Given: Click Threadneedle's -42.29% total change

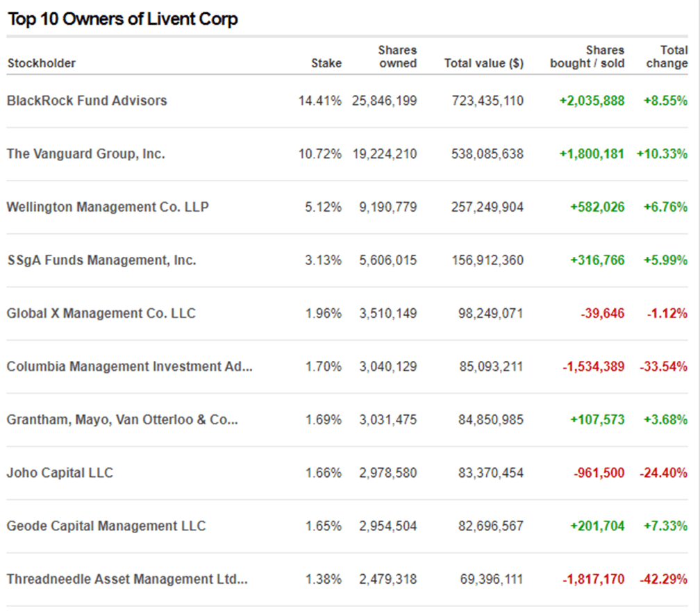Looking at the screenshot, I should click(664, 579).
